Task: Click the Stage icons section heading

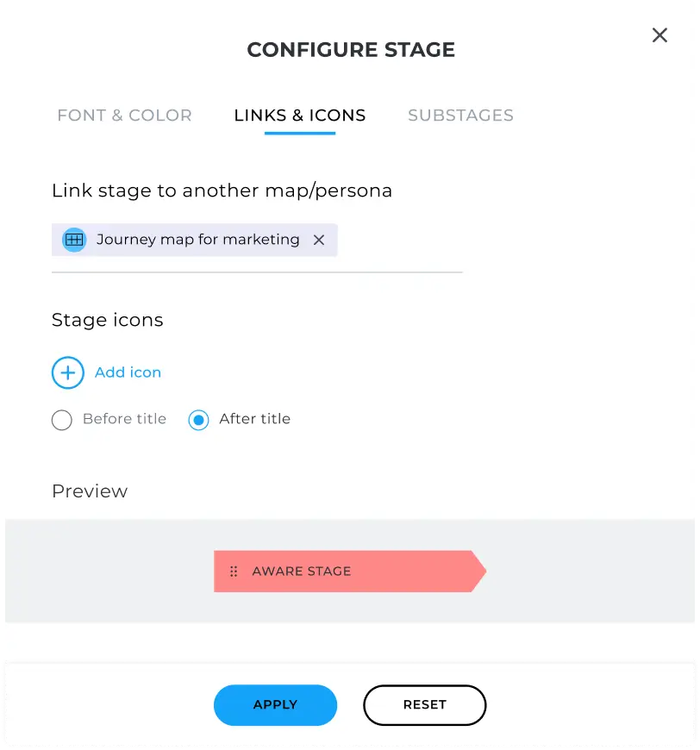Action: (107, 320)
